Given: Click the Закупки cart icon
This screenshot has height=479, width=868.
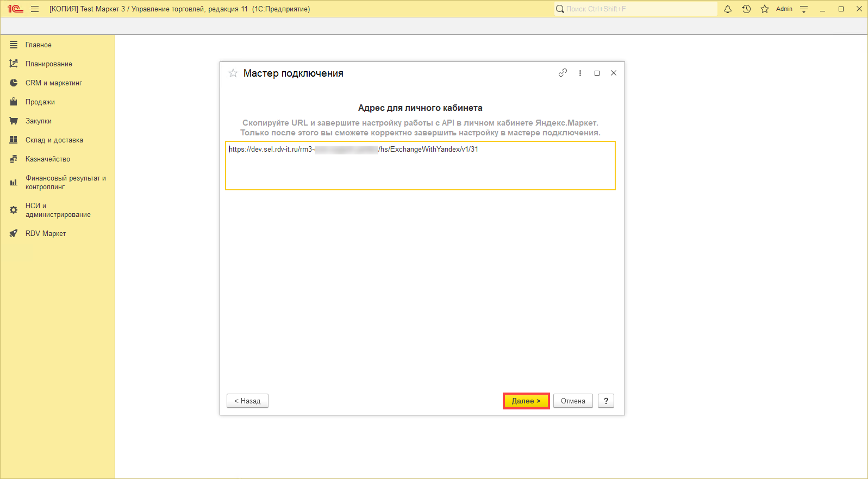Looking at the screenshot, I should [14, 121].
